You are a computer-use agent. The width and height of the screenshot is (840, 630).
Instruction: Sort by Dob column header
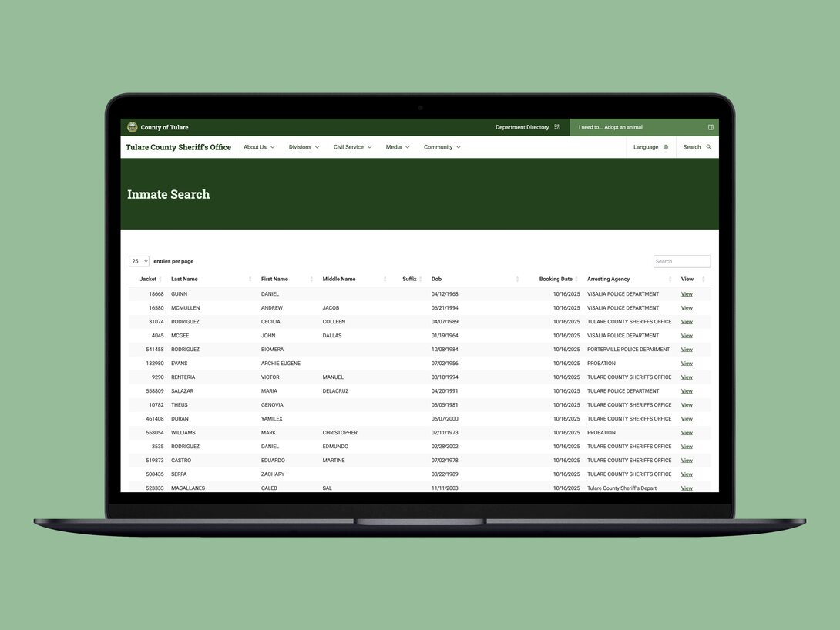point(436,279)
